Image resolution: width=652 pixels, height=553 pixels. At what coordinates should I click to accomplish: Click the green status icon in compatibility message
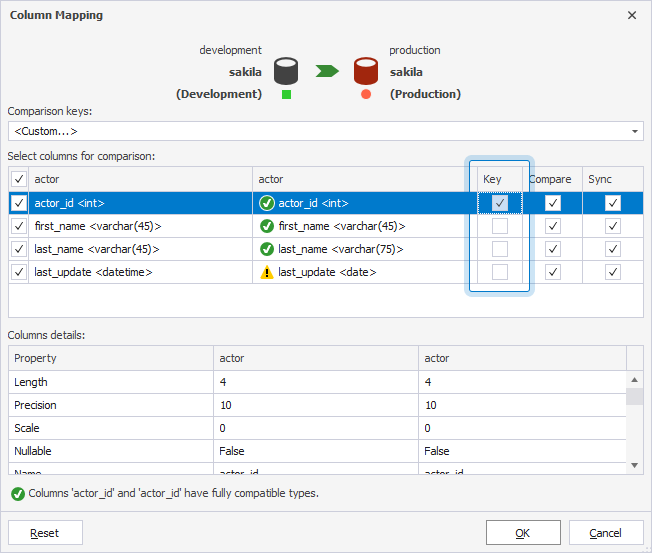[17, 493]
